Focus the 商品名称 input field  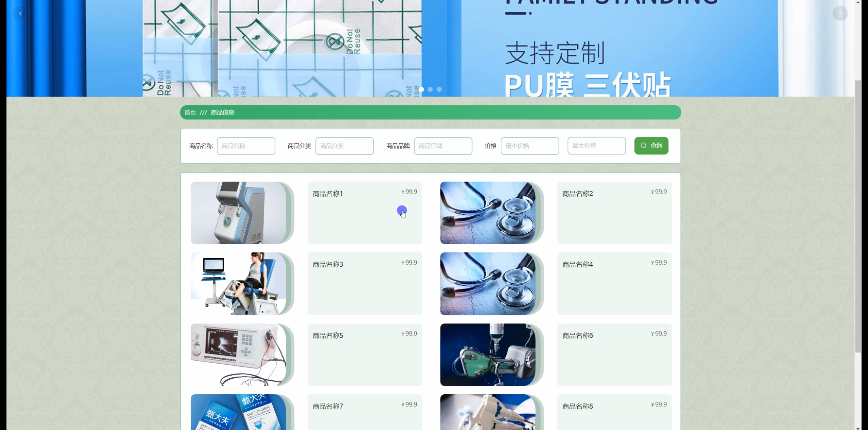pos(246,146)
